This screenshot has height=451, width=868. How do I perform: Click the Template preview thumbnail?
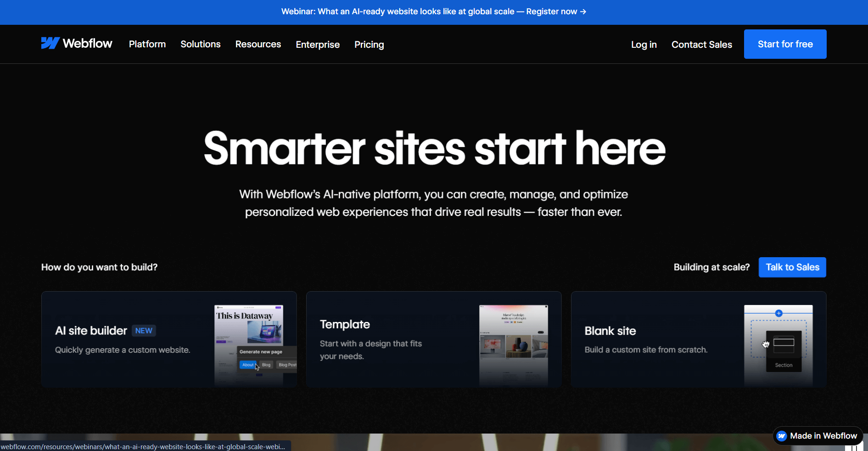click(514, 345)
